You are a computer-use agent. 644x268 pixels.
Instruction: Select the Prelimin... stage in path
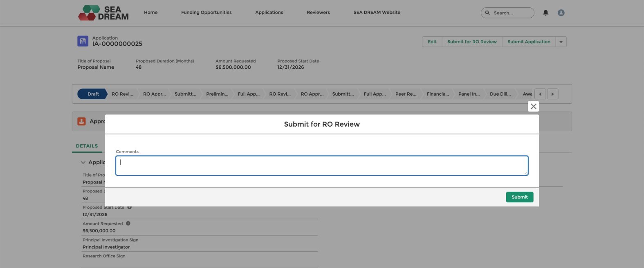pos(217,94)
